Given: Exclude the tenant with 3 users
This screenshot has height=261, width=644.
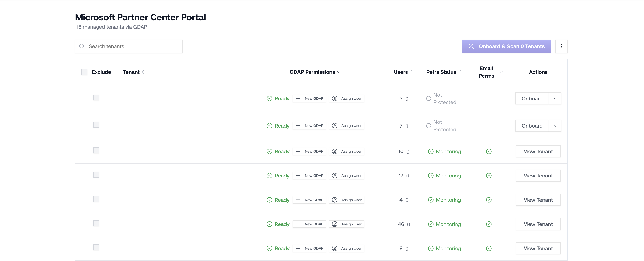Looking at the screenshot, I should tap(96, 97).
